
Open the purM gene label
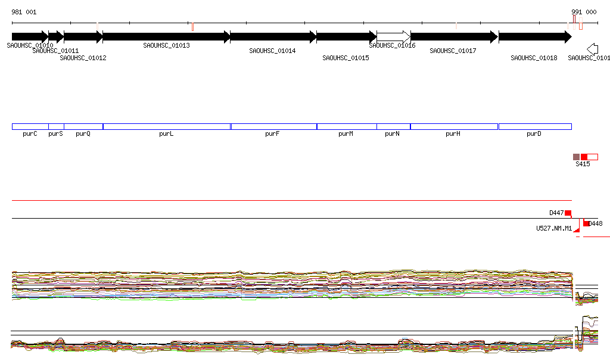pos(346,134)
